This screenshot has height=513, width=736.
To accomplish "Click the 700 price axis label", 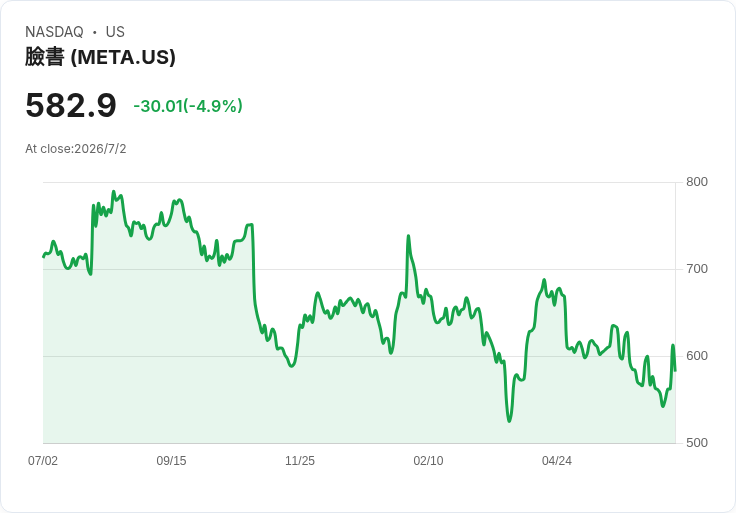I will pos(697,269).
